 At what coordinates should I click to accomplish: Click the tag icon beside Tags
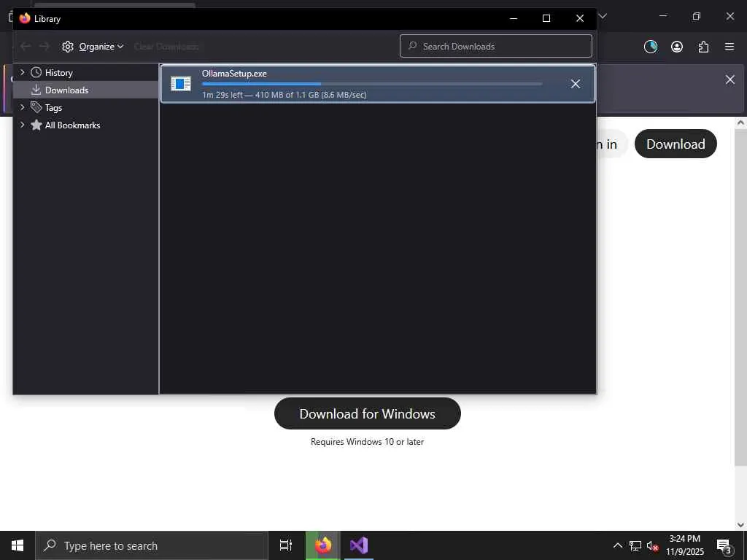tap(36, 107)
